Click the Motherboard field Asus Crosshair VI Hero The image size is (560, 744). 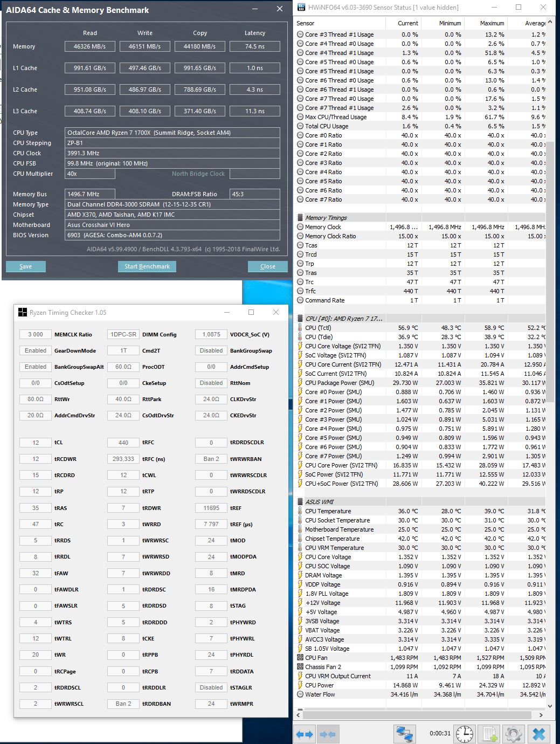pos(172,225)
